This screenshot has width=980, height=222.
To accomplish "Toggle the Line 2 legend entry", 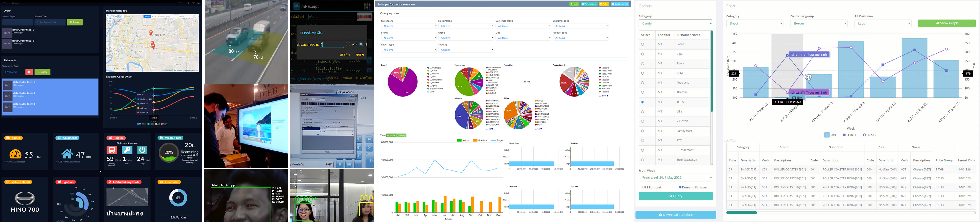I will coord(869,135).
